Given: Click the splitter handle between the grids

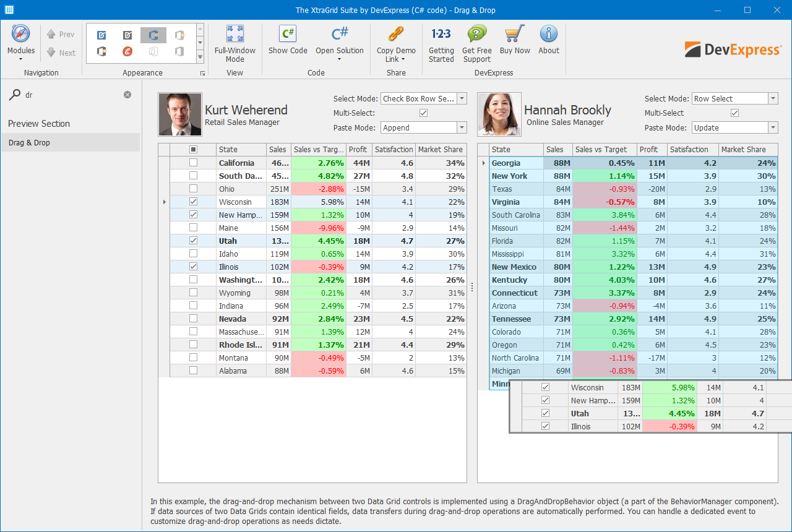Looking at the screenshot, I should pyautogui.click(x=472, y=287).
